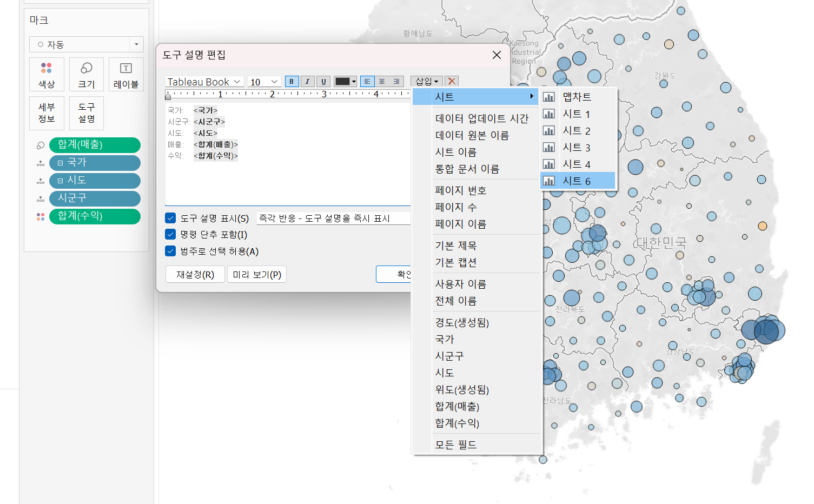Open the 레이블 (Label) marks card
This screenshot has width=814, height=504.
pos(126,75)
